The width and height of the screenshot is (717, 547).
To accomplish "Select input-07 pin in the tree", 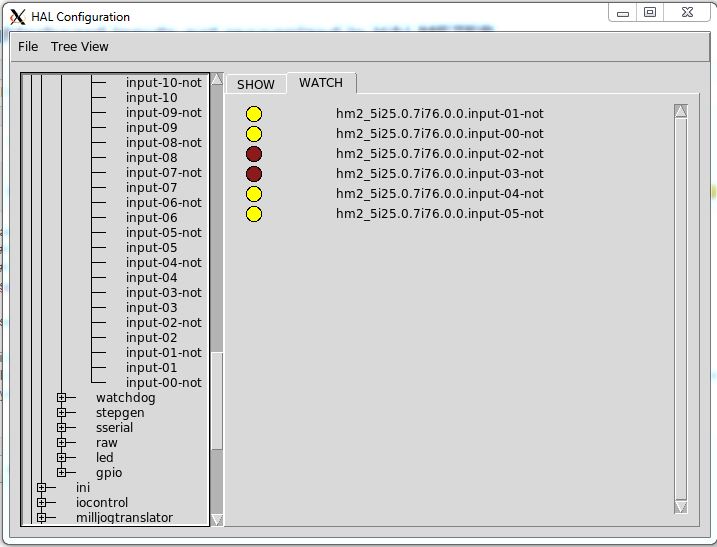I will point(151,188).
